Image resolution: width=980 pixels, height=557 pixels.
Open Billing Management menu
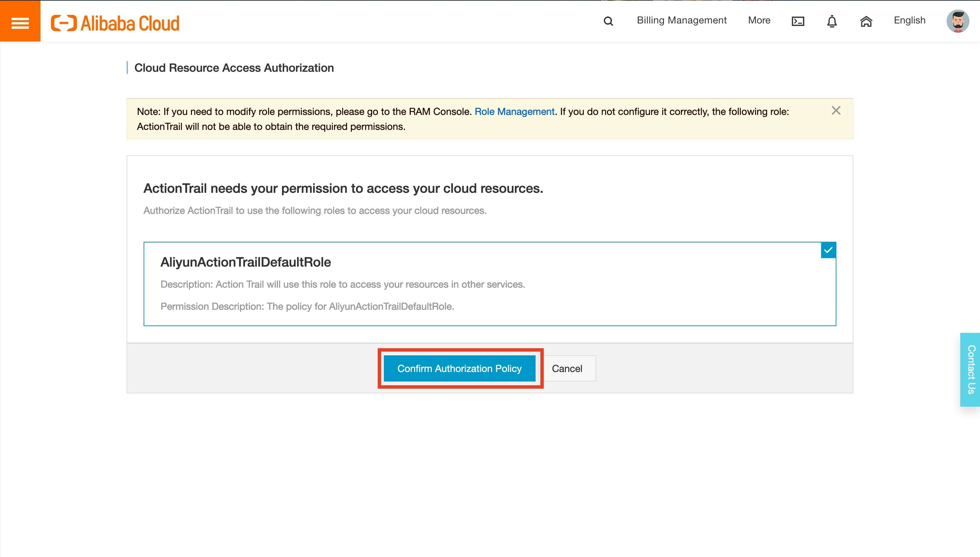click(681, 20)
